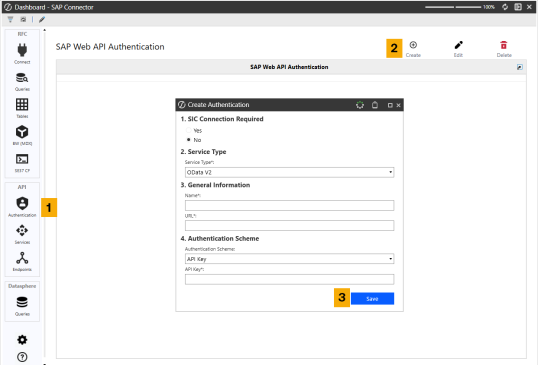Viewport: 538px width, 365px height.
Task: Expand the Authentication Scheme dropdown
Action: pos(289,259)
